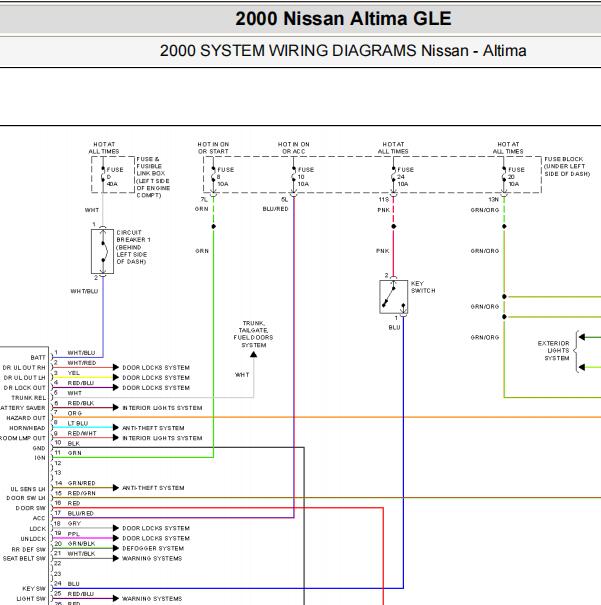Screen dimensions: 601x605
Task: Select the Fuse 10 10A symbol
Action: pos(294,176)
